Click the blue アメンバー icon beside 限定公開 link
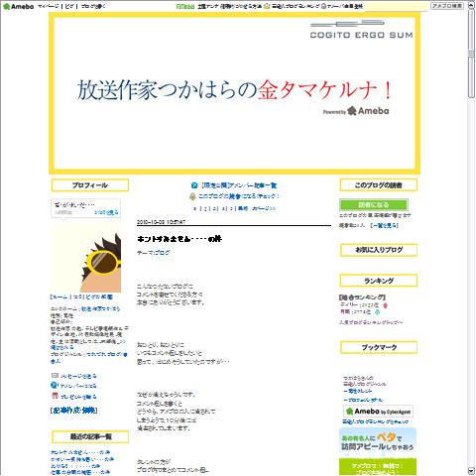 coord(194,185)
